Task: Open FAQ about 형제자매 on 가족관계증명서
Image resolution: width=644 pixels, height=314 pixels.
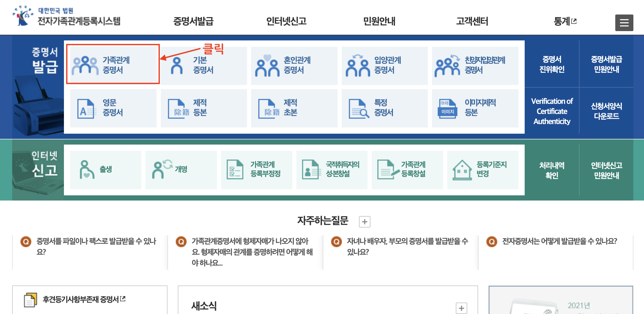Action: 252,252
